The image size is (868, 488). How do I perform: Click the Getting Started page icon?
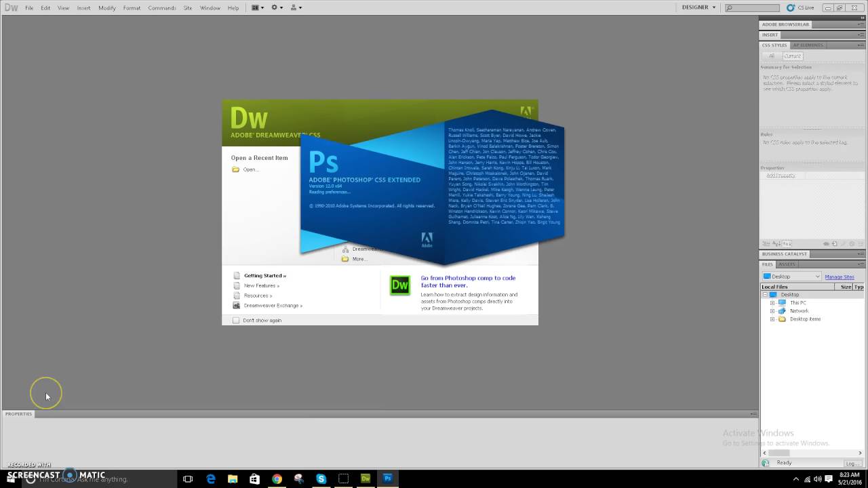coord(237,276)
